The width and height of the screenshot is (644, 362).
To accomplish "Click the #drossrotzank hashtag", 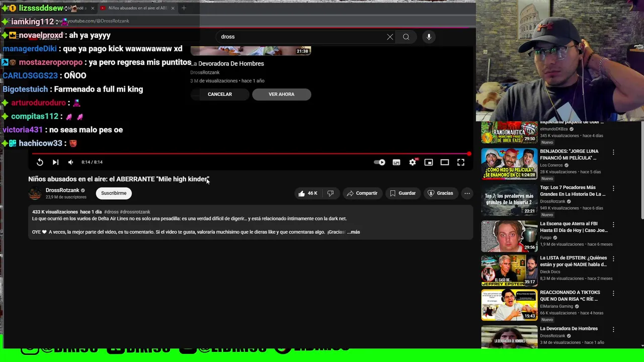I will [x=135, y=212].
